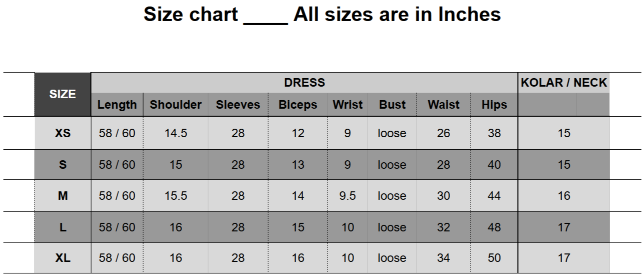Image resolution: width=644 pixels, height=274 pixels.
Task: Select the Shoulder column header
Action: pos(175,105)
